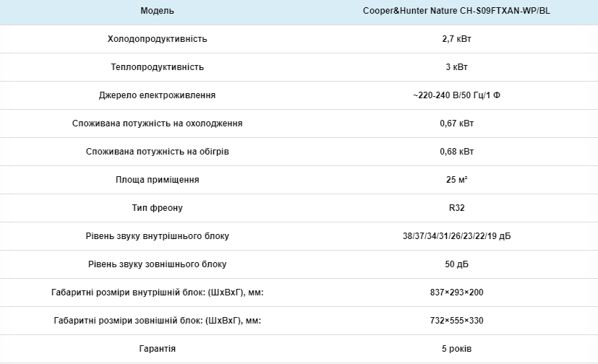Image resolution: width=598 pixels, height=364 pixels.
Task: Click "Споживана потужність на обігрів" label
Action: coord(158,152)
